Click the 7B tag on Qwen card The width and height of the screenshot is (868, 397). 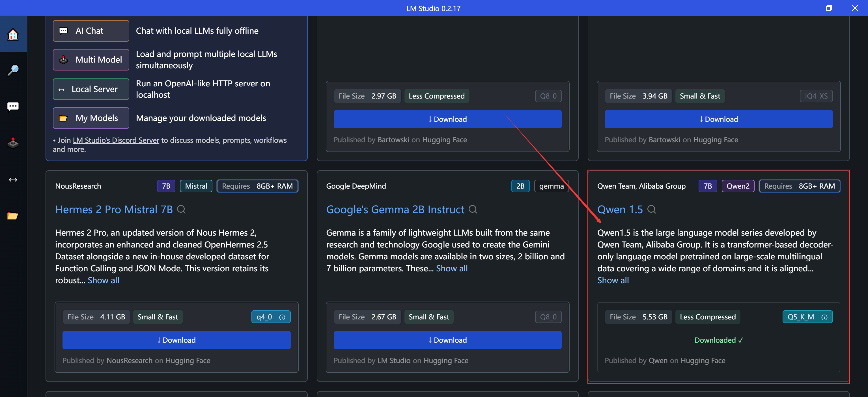708,186
